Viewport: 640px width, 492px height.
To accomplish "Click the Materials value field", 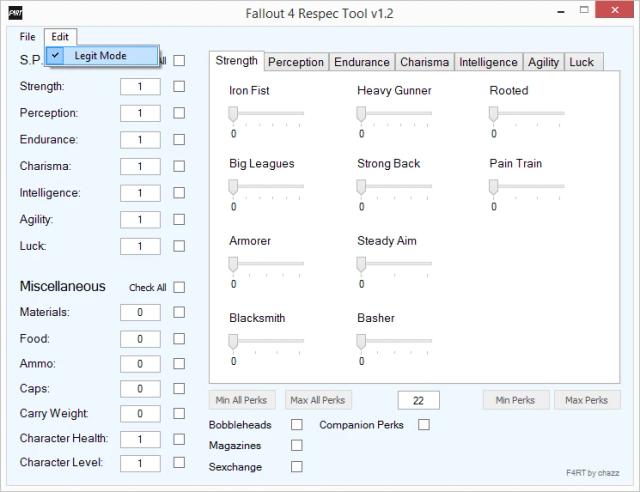I will (140, 312).
